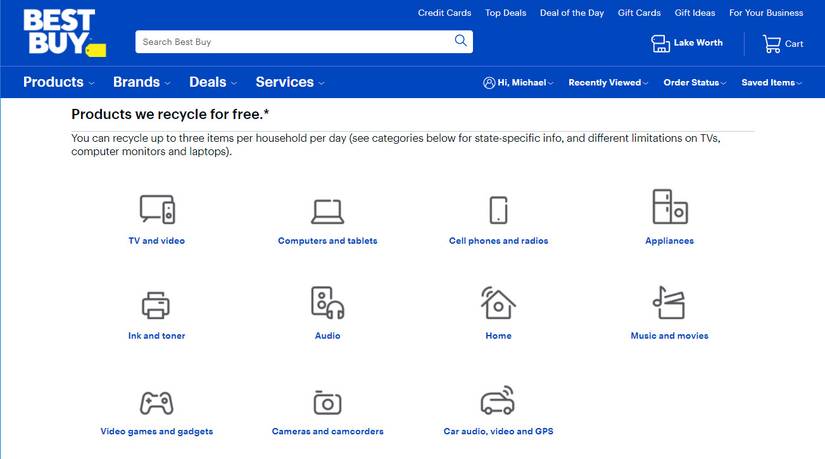Image resolution: width=825 pixels, height=459 pixels.
Task: Open the Home smart house icon
Action: (498, 303)
